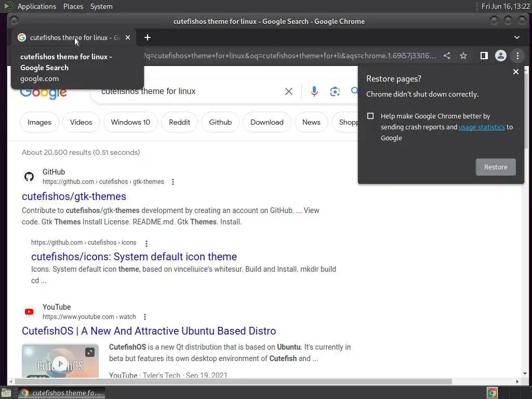Filter results by Videos
532x399 pixels.
coord(81,122)
